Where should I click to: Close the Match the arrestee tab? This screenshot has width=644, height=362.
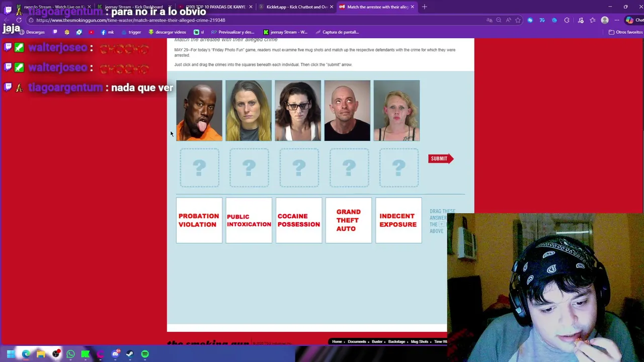[x=413, y=7]
